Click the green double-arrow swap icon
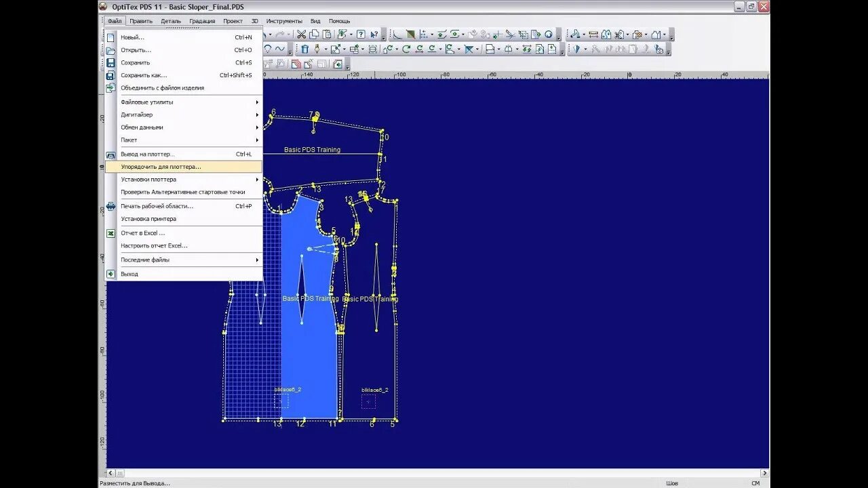Image resolution: width=868 pixels, height=488 pixels. click(527, 49)
